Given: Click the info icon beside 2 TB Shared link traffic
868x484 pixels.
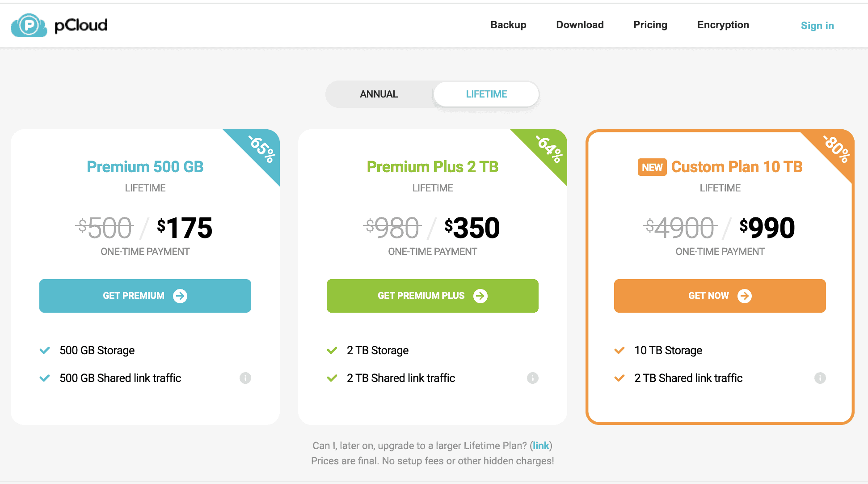Looking at the screenshot, I should pos(532,378).
